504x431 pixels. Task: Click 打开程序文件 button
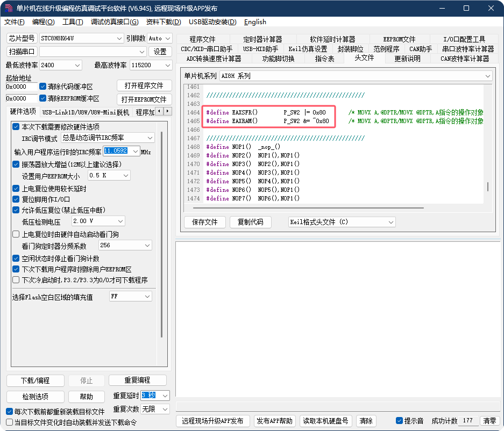click(x=144, y=86)
